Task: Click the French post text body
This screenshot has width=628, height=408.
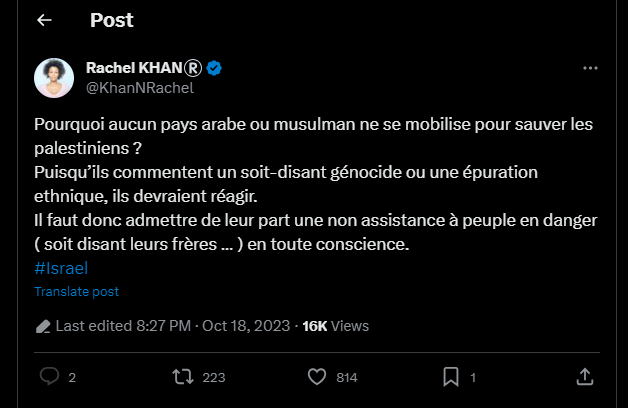Action: 300,185
